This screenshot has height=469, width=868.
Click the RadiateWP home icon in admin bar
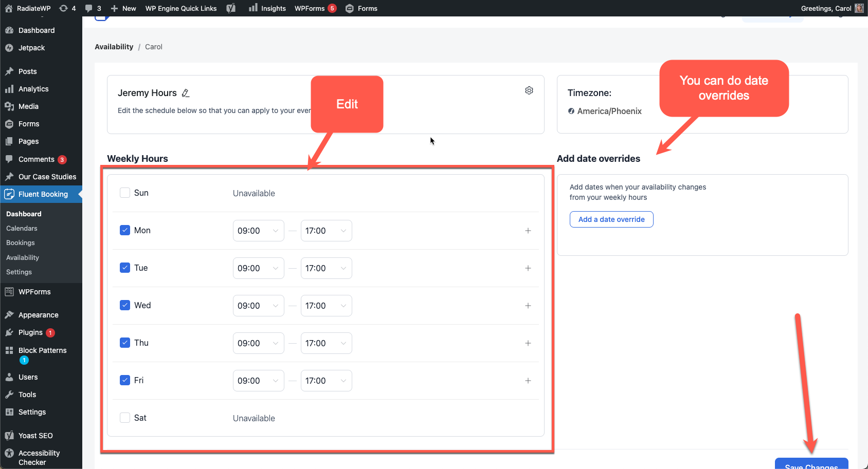(x=9, y=8)
